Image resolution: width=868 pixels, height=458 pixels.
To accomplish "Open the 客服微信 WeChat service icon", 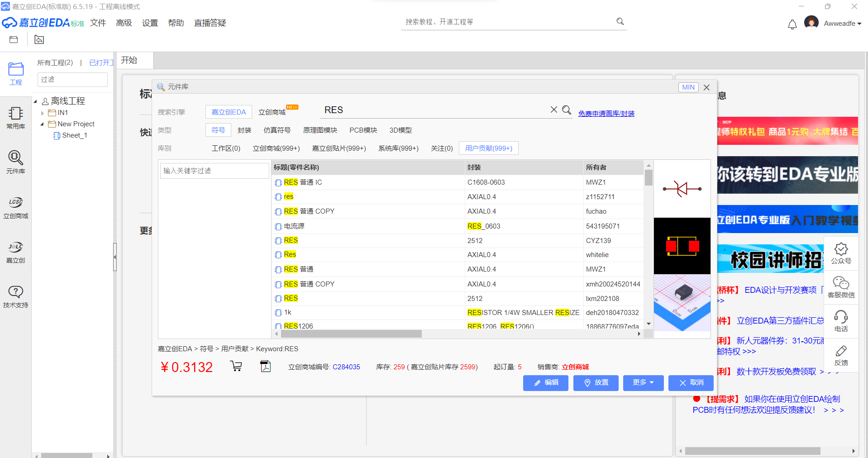I will (841, 287).
